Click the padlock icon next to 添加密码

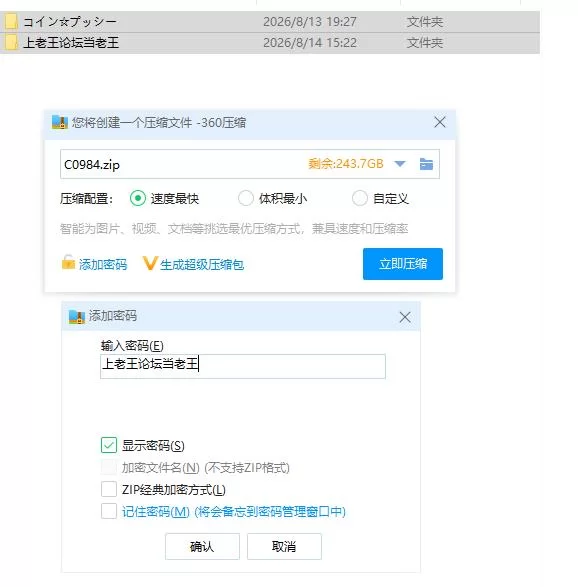[68, 262]
